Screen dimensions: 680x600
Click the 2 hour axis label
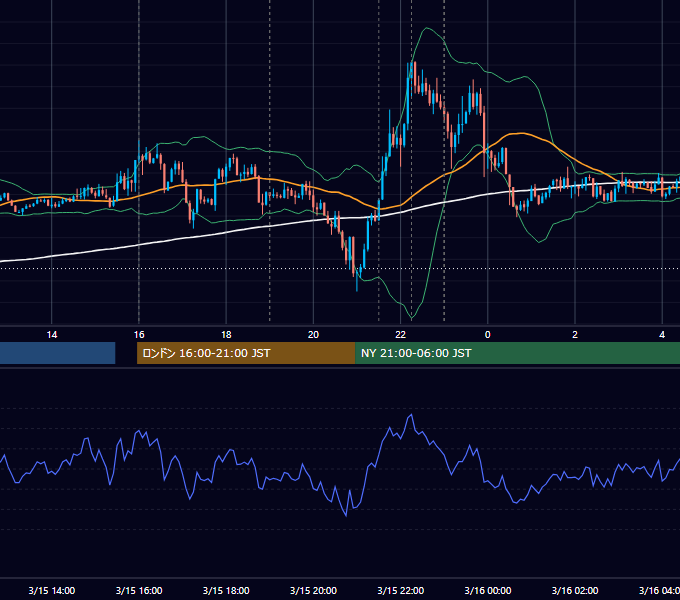click(x=575, y=335)
